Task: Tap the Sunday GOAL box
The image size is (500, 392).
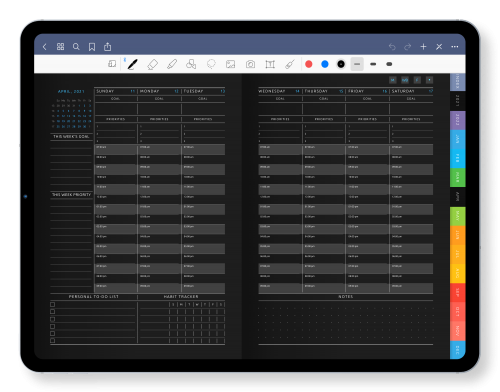Action: (116, 109)
